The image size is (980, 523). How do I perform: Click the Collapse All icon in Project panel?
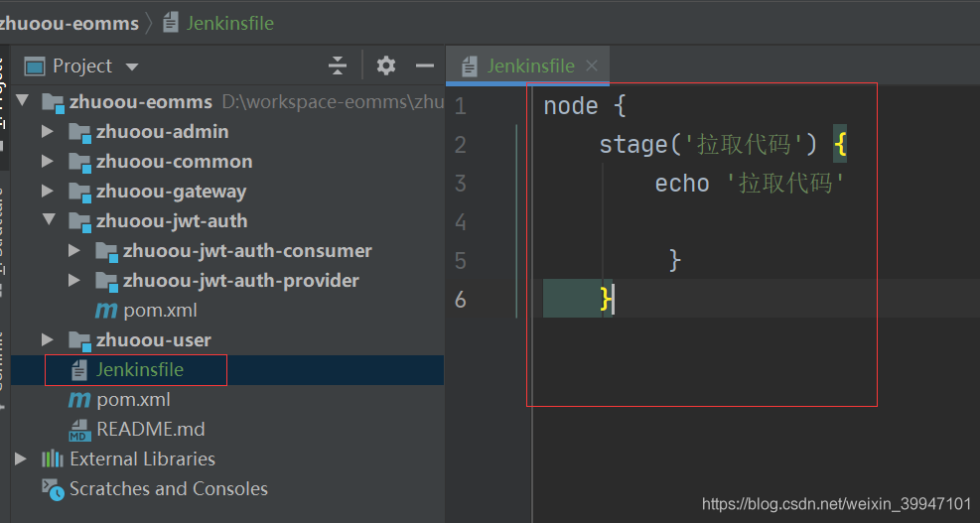(338, 65)
